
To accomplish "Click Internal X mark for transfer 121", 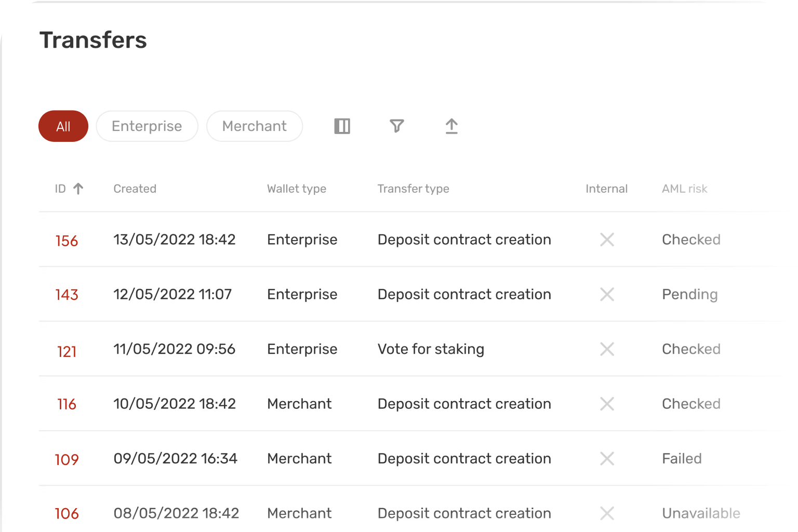I will 607,349.
